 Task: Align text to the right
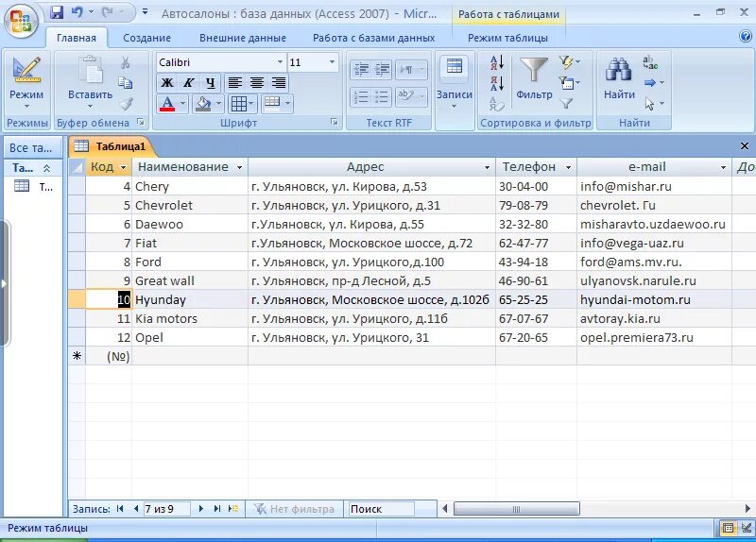(278, 83)
